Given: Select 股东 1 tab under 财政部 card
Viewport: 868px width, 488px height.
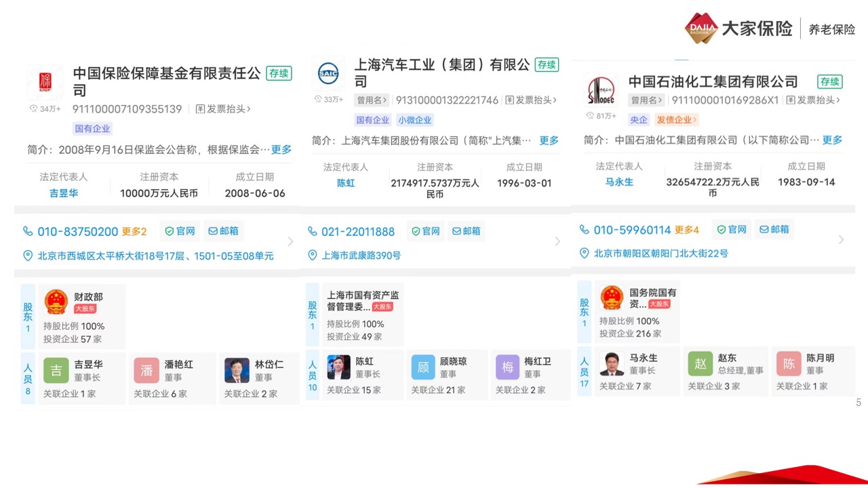Looking at the screenshot, I should (28, 317).
